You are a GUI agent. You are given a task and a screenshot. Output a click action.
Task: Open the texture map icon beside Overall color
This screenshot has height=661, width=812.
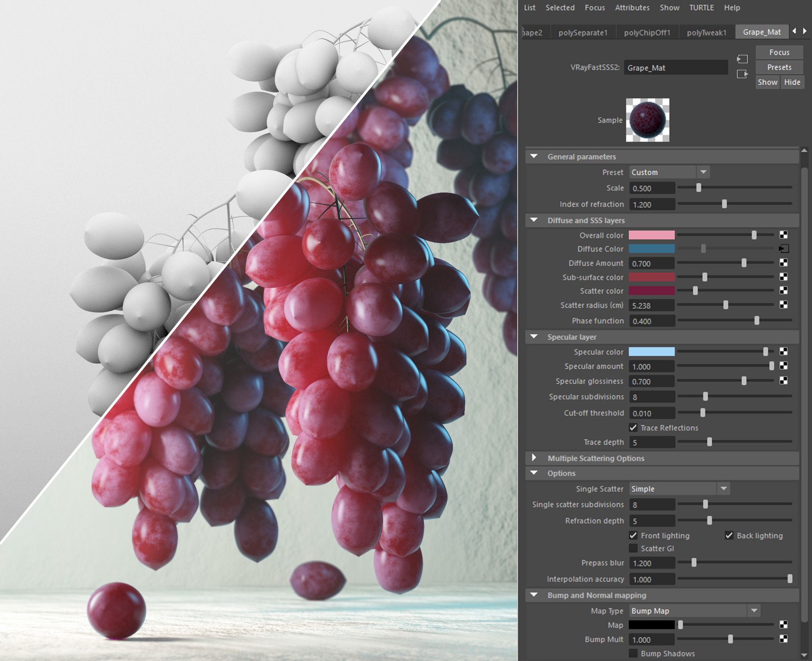pos(783,235)
